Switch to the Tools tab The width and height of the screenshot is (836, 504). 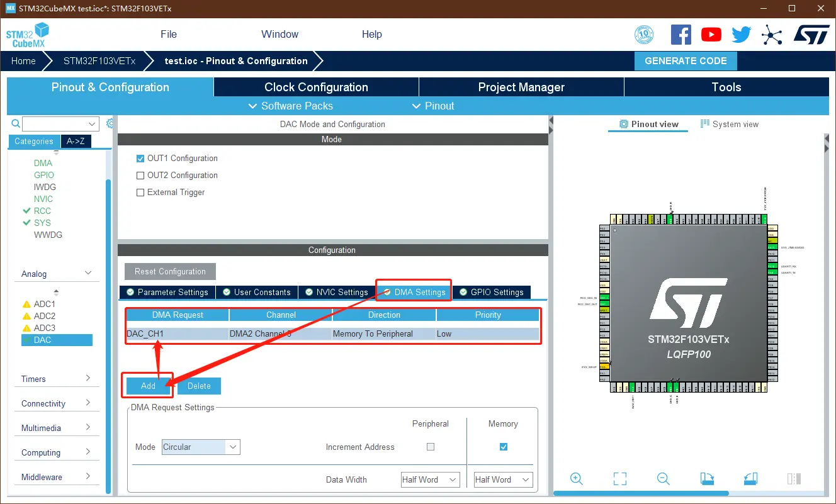point(726,87)
